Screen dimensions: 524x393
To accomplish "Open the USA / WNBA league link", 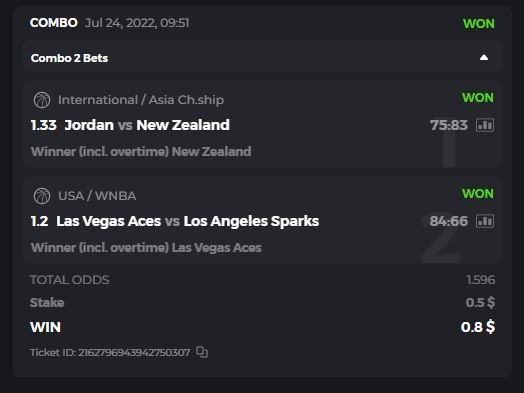I will (97, 196).
